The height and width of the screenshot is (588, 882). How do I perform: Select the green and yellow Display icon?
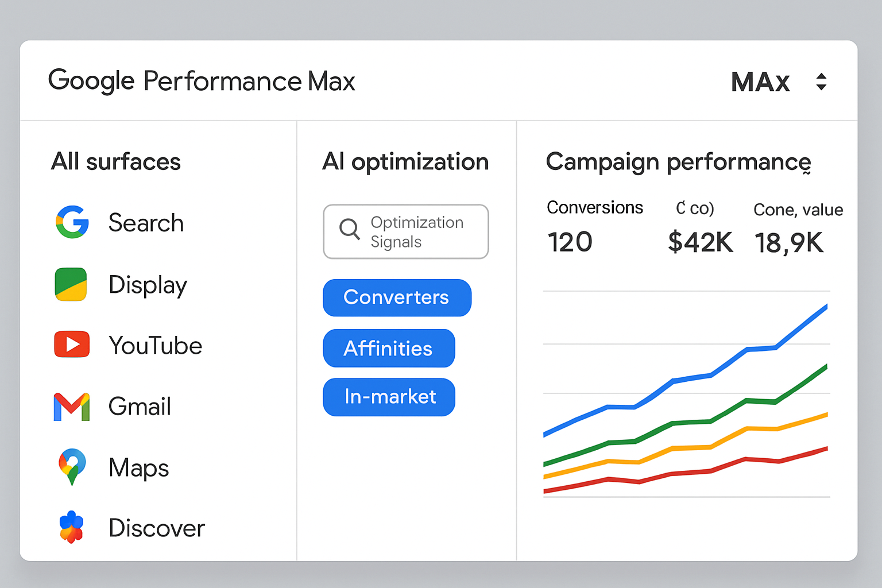coord(71,284)
